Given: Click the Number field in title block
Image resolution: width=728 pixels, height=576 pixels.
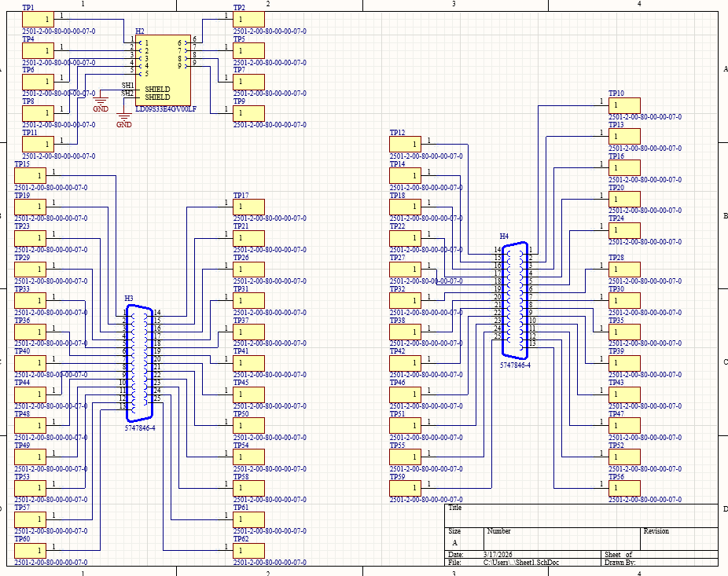Looking at the screenshot, I should coord(563,538).
